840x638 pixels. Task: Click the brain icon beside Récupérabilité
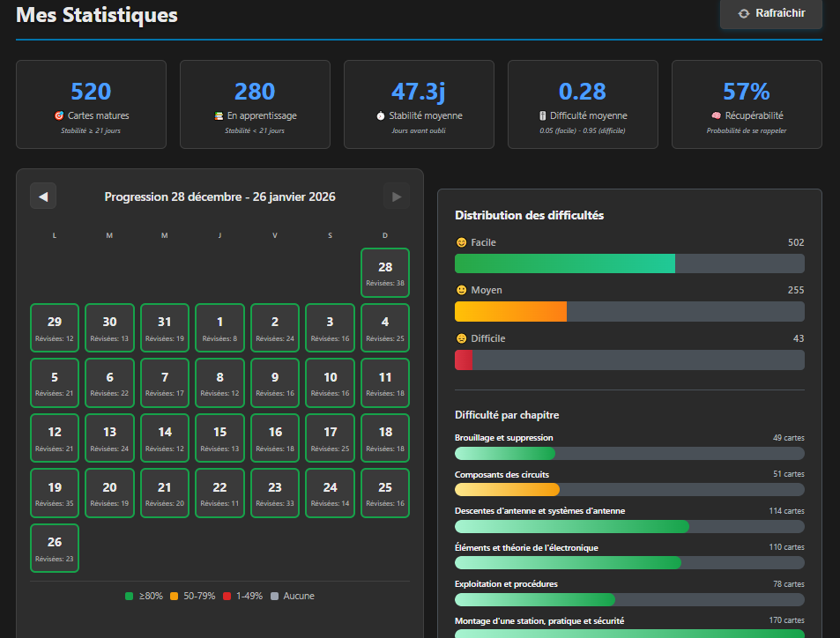[717, 115]
